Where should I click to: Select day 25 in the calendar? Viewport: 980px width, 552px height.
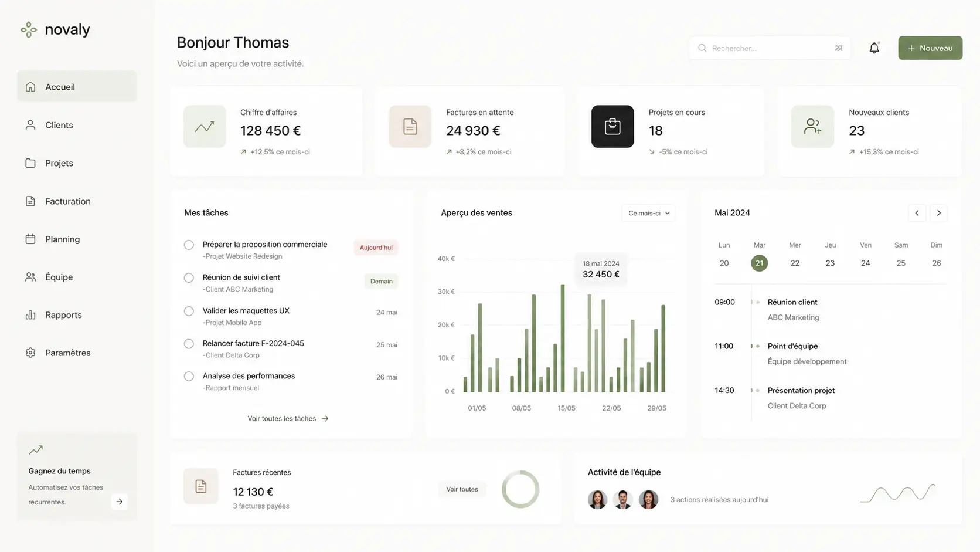[x=901, y=263]
